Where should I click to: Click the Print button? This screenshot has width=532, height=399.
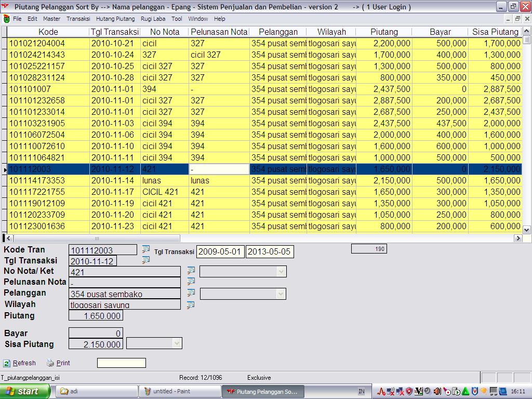[58, 363]
